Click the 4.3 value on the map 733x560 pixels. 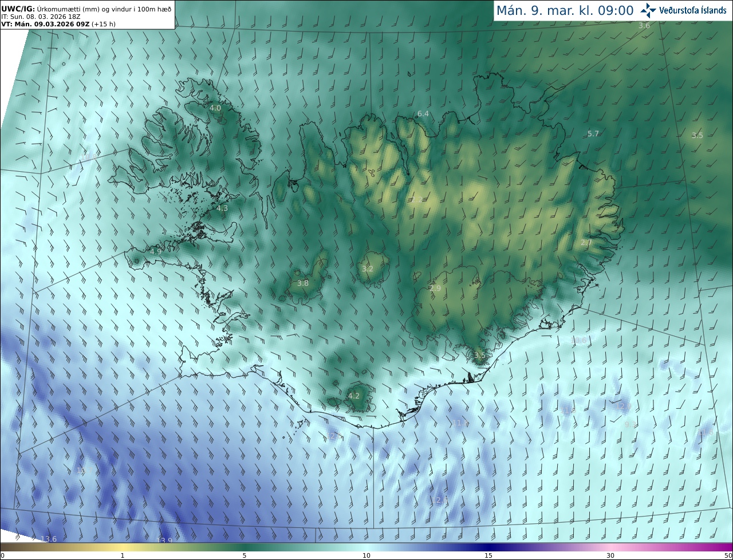pos(222,208)
